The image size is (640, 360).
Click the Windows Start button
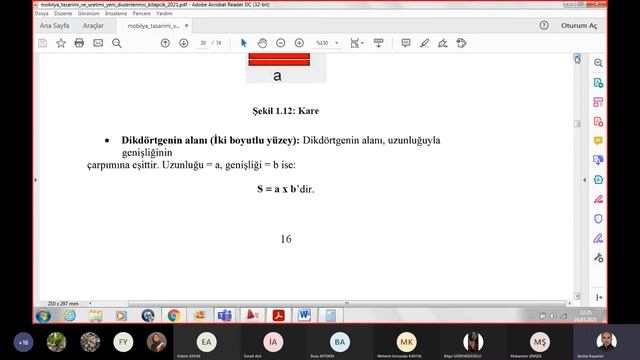coord(43,316)
